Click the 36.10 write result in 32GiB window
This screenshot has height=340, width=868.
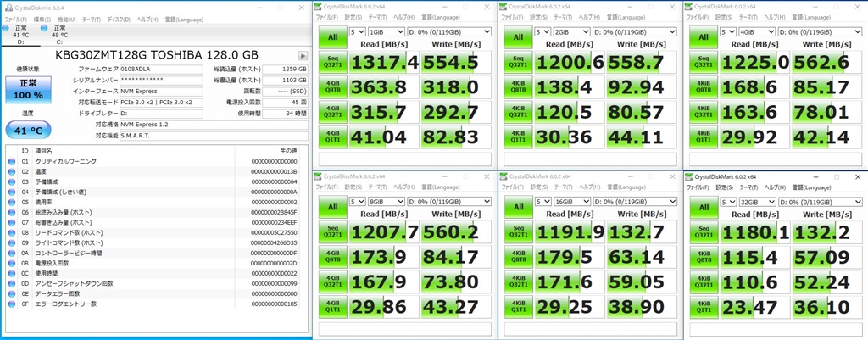point(826,307)
